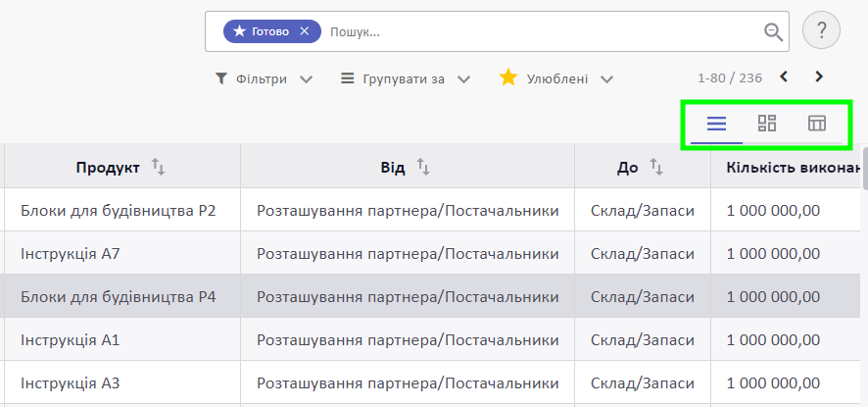This screenshot has width=868, height=407.
Task: Switch to kanban view icon
Action: click(x=767, y=124)
